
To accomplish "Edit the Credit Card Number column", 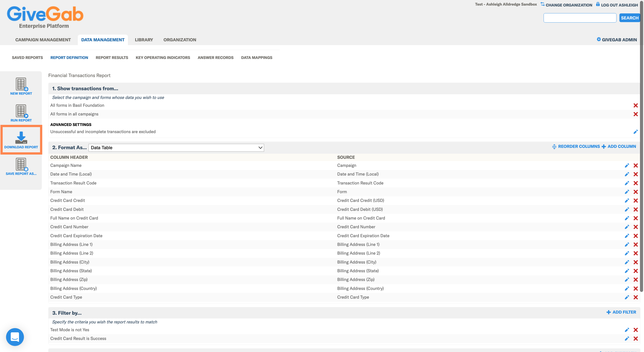I will 627,227.
